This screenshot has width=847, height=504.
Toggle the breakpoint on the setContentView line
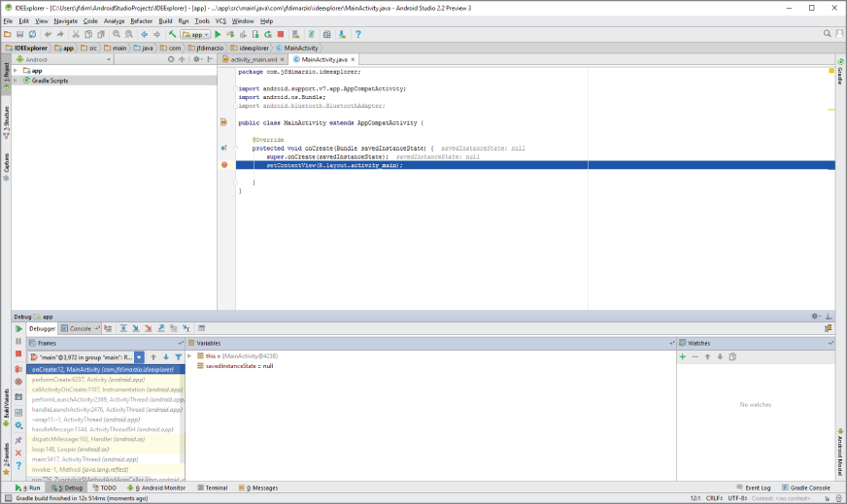click(224, 165)
